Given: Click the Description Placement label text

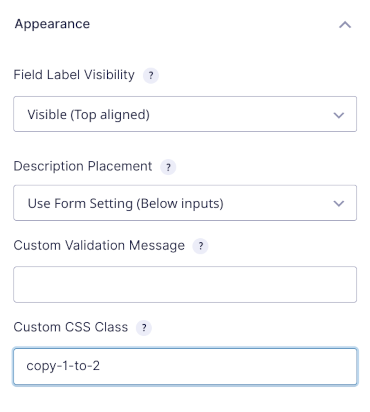Looking at the screenshot, I should pos(83,166).
